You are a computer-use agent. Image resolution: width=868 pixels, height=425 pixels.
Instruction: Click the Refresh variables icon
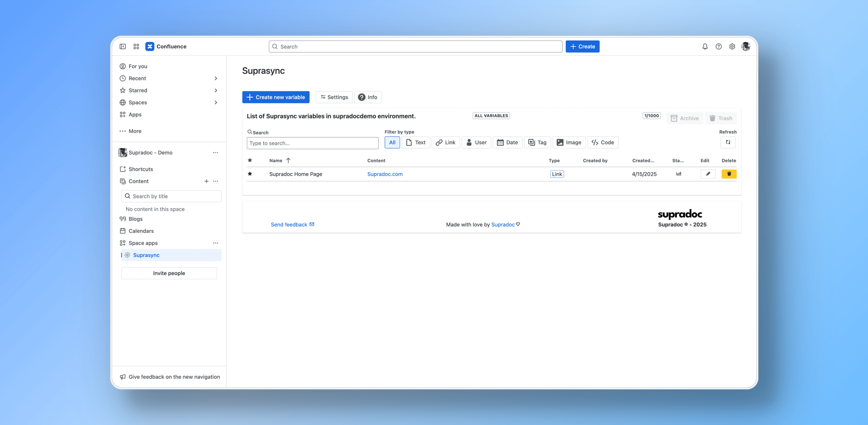click(728, 142)
